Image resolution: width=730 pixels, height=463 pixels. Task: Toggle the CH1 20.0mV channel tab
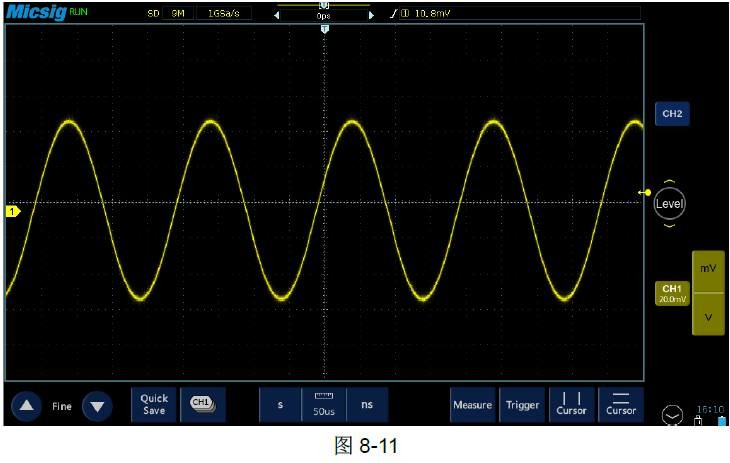click(x=672, y=293)
